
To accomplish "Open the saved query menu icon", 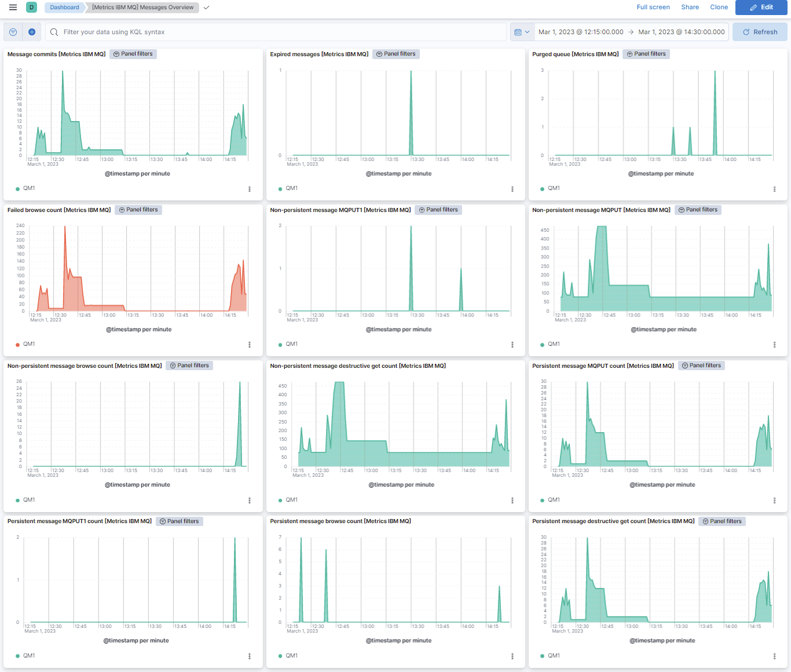I will pos(12,32).
